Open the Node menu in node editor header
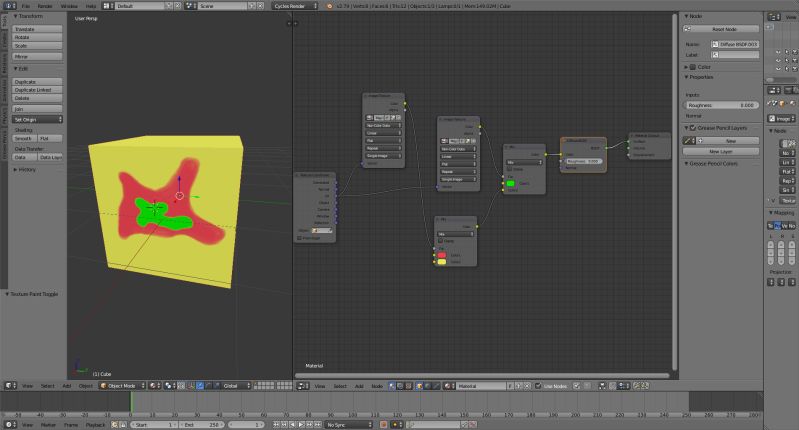 click(377, 386)
